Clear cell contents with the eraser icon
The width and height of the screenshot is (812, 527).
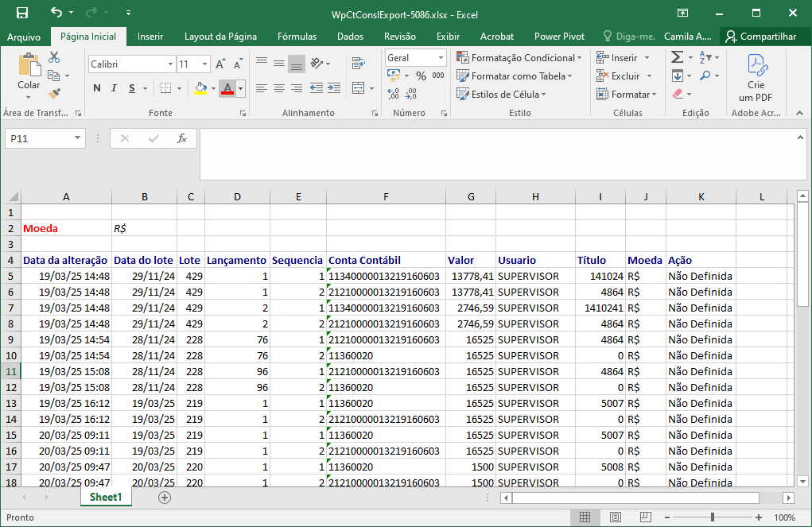coord(678,94)
